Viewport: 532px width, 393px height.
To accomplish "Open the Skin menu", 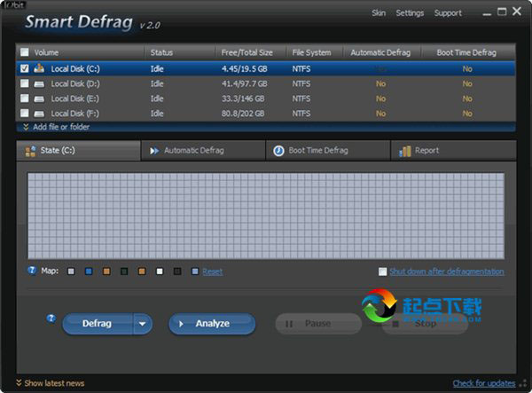I will tap(379, 13).
